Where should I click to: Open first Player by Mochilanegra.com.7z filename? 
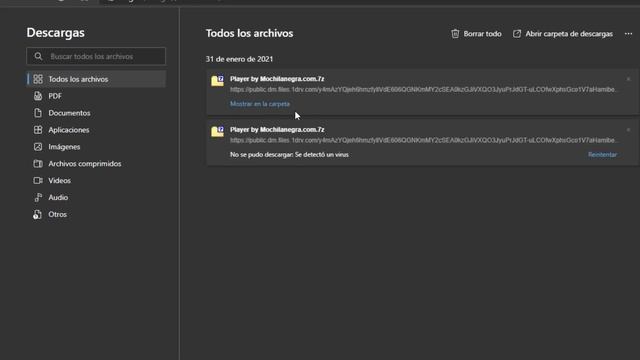tap(277, 79)
